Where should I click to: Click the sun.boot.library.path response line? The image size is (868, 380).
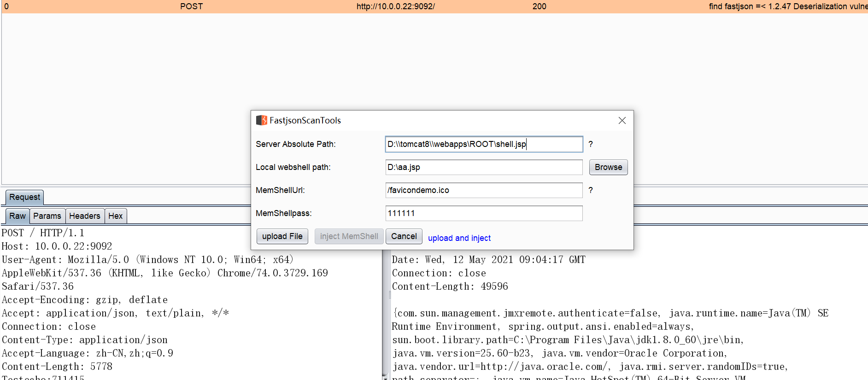tap(568, 340)
